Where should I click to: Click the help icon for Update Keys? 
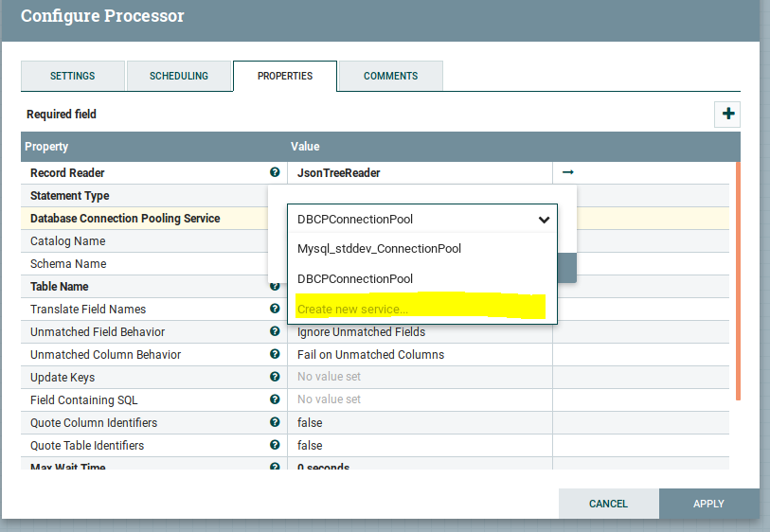[275, 378]
